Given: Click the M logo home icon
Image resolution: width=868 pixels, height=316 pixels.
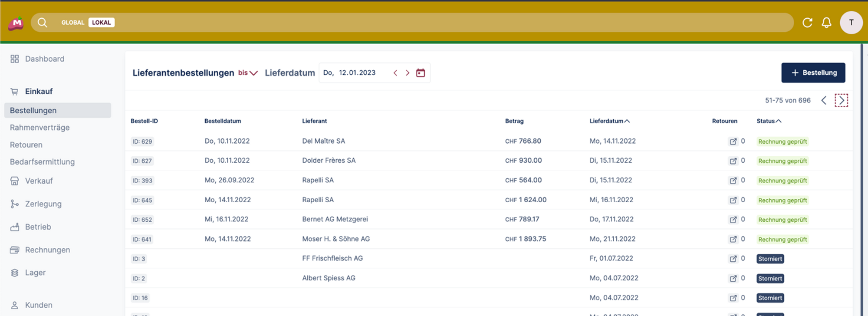Looking at the screenshot, I should click(16, 23).
